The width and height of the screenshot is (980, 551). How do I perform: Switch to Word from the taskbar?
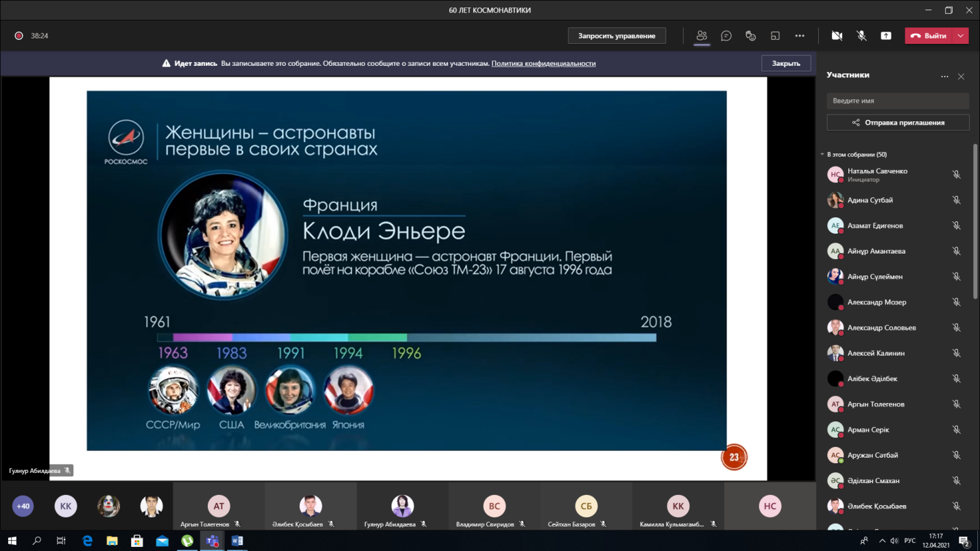[237, 541]
